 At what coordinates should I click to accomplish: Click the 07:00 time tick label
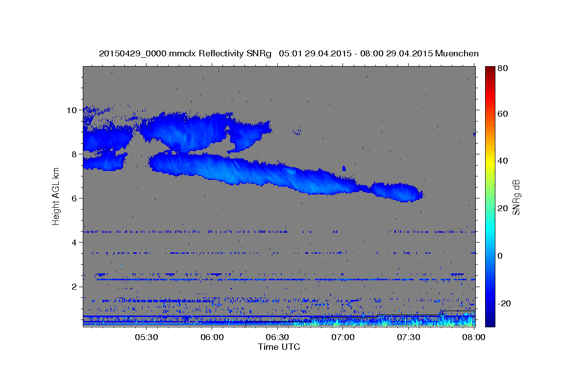point(343,337)
